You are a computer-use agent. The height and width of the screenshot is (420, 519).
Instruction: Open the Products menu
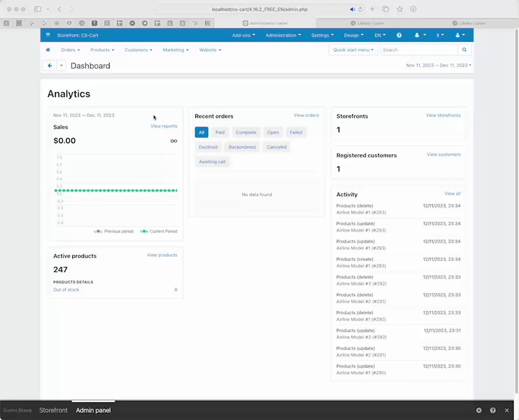pos(102,50)
